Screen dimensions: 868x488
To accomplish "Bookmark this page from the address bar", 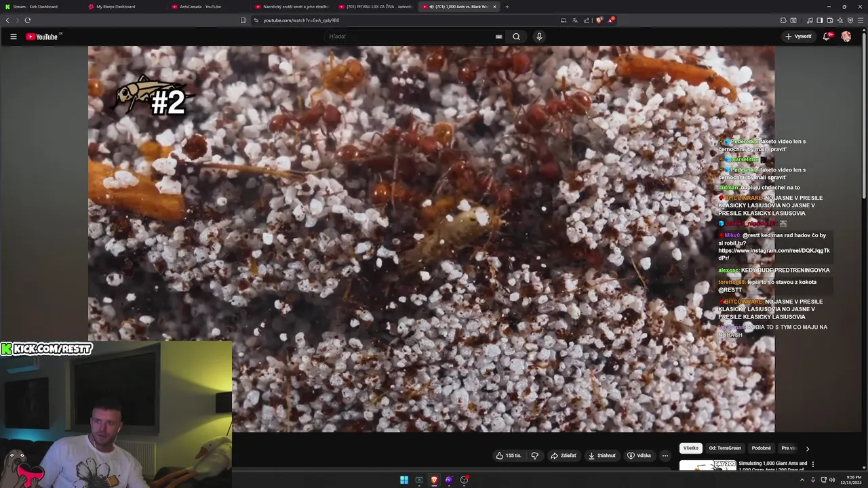I will pos(243,20).
